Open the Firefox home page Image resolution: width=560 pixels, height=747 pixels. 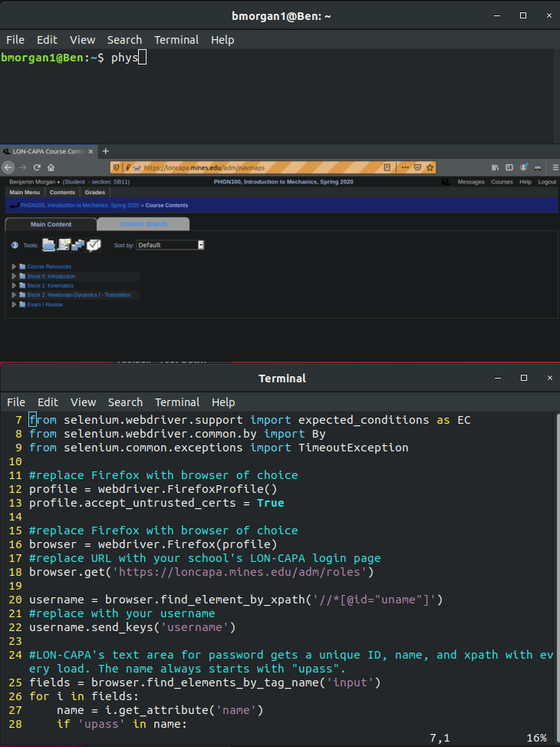tap(51, 167)
